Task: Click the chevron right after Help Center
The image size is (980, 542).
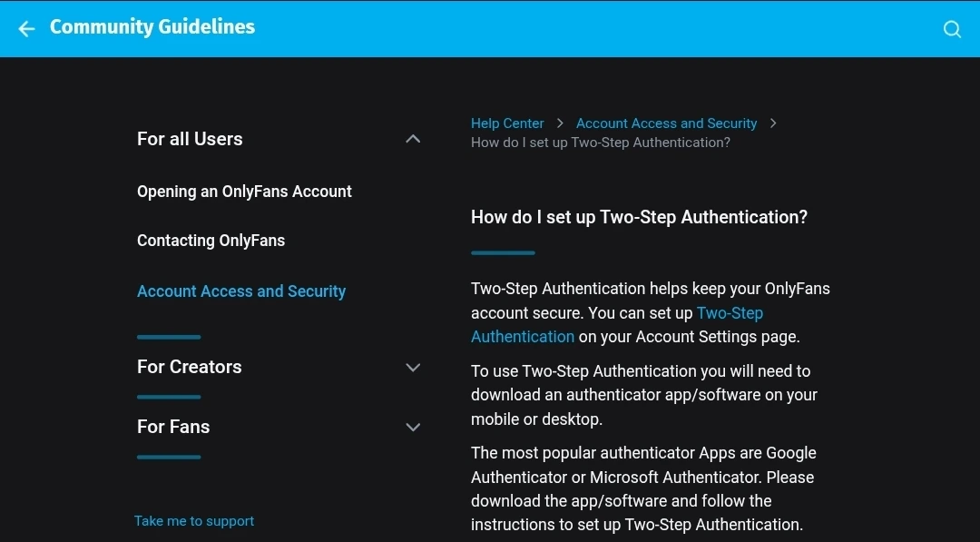Action: point(560,123)
